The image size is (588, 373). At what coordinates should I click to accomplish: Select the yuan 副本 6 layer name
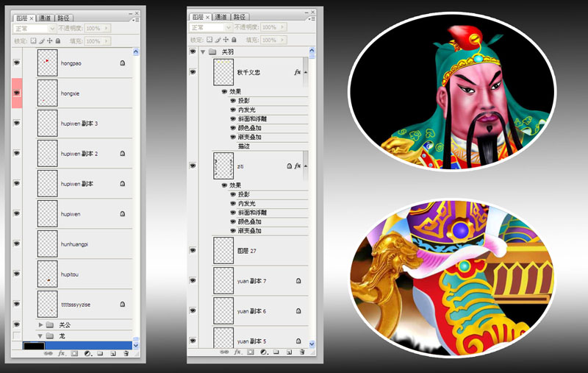(x=251, y=311)
